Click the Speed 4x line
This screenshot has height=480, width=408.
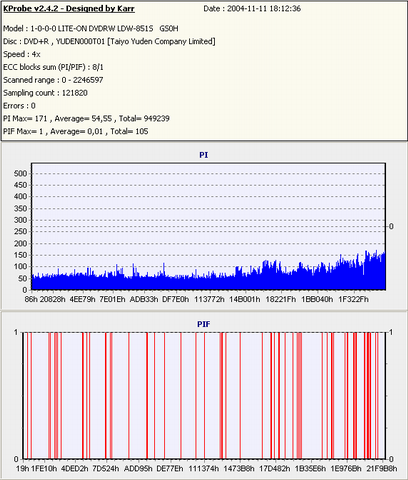coord(22,54)
